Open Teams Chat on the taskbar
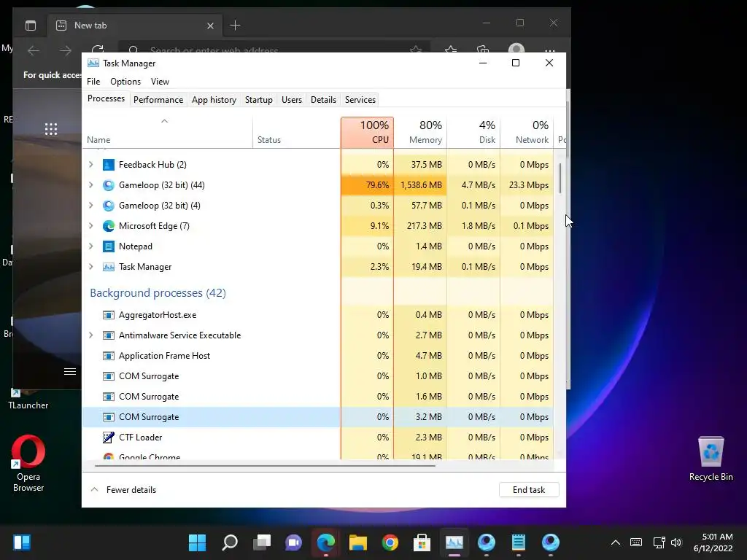Image resolution: width=747 pixels, height=560 pixels. pos(293,542)
